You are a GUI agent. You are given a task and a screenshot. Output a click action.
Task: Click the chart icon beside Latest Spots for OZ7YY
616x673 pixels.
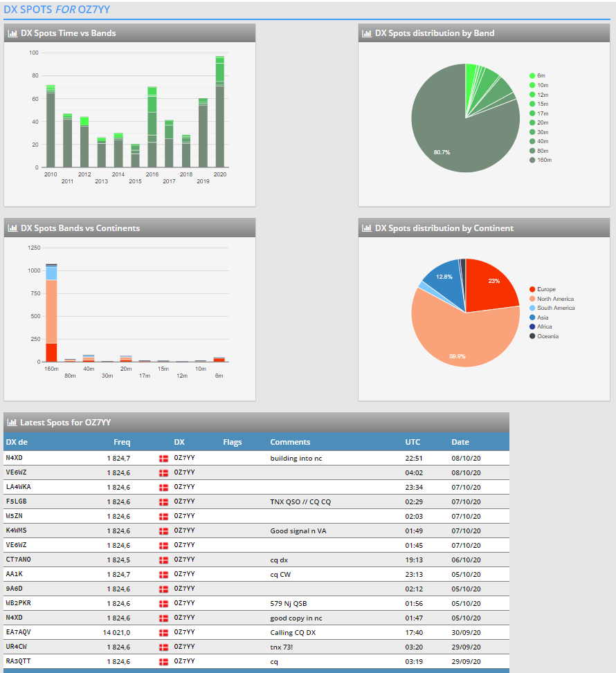12,423
